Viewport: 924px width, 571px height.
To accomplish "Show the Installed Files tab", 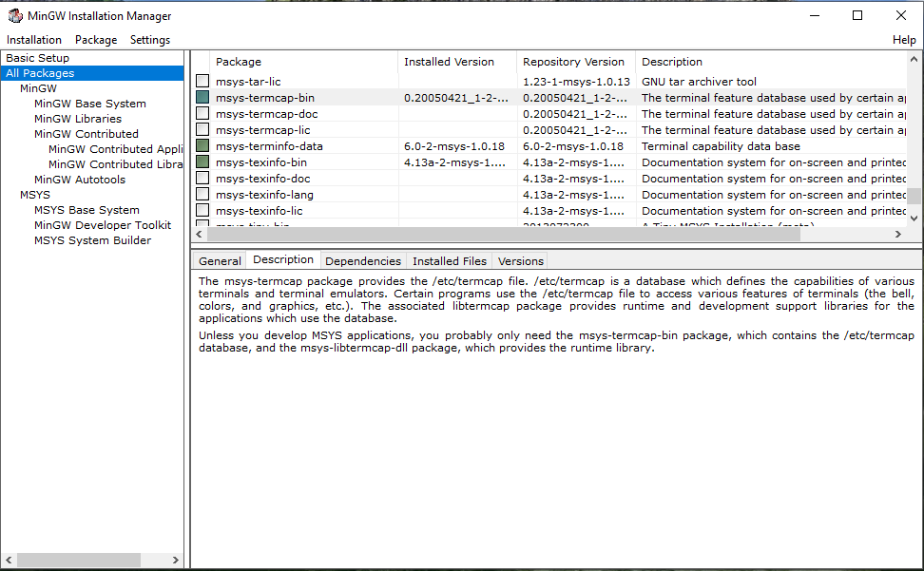I will [x=450, y=261].
